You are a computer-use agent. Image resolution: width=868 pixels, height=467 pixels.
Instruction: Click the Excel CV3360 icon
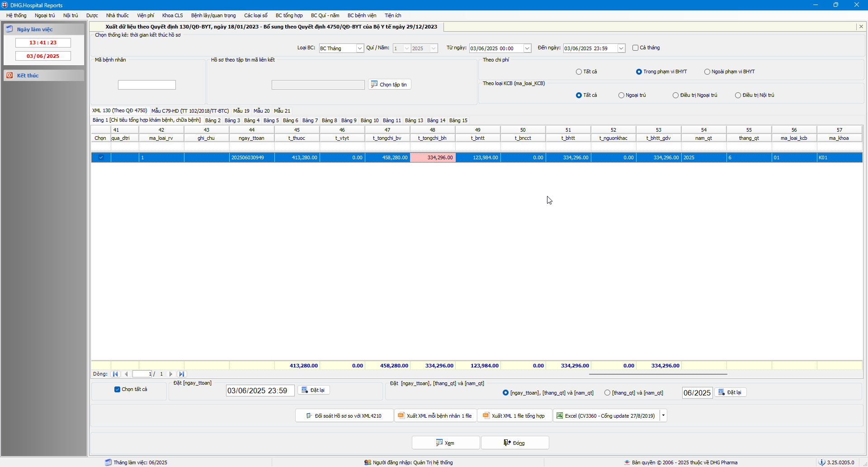tap(560, 415)
